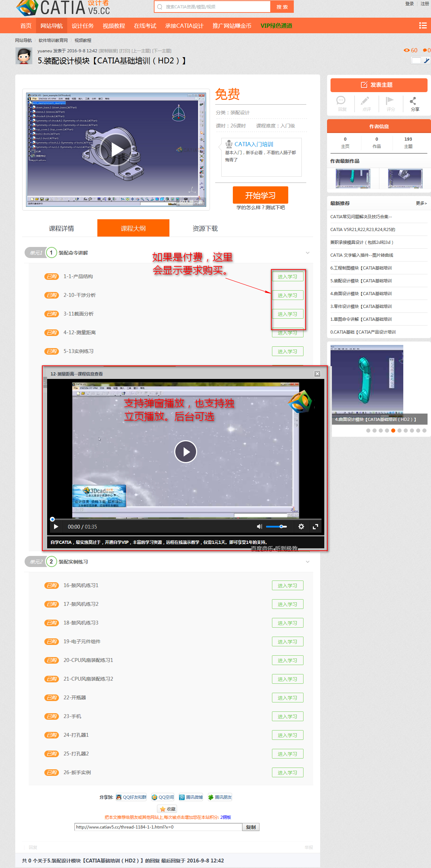Click the 发表主题 button
431x868 pixels.
pyautogui.click(x=379, y=85)
